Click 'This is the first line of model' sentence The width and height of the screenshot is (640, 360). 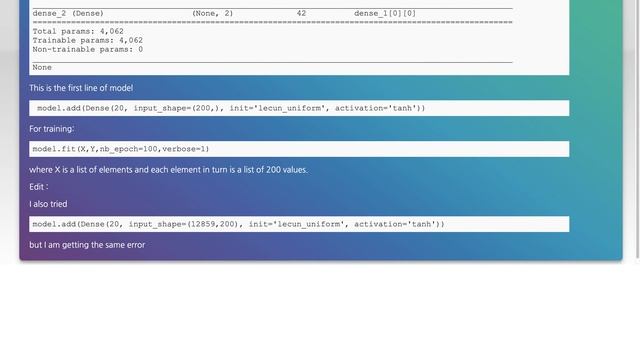click(81, 88)
